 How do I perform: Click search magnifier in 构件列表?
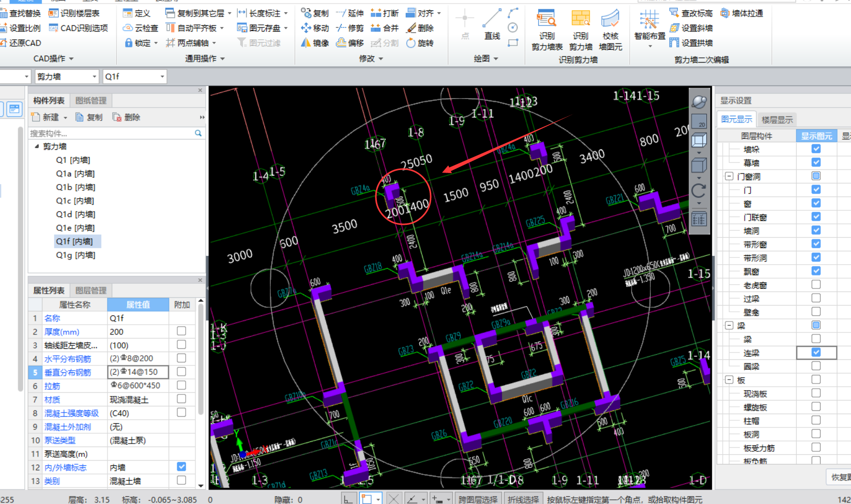198,133
